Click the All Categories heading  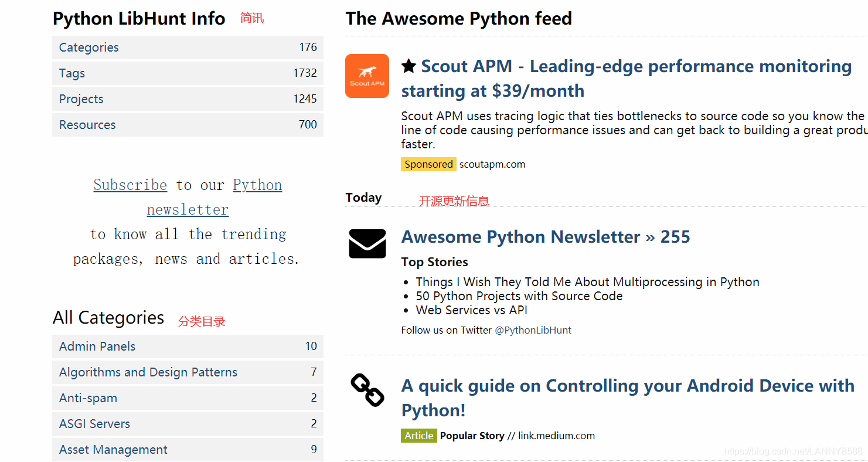pyautogui.click(x=108, y=318)
